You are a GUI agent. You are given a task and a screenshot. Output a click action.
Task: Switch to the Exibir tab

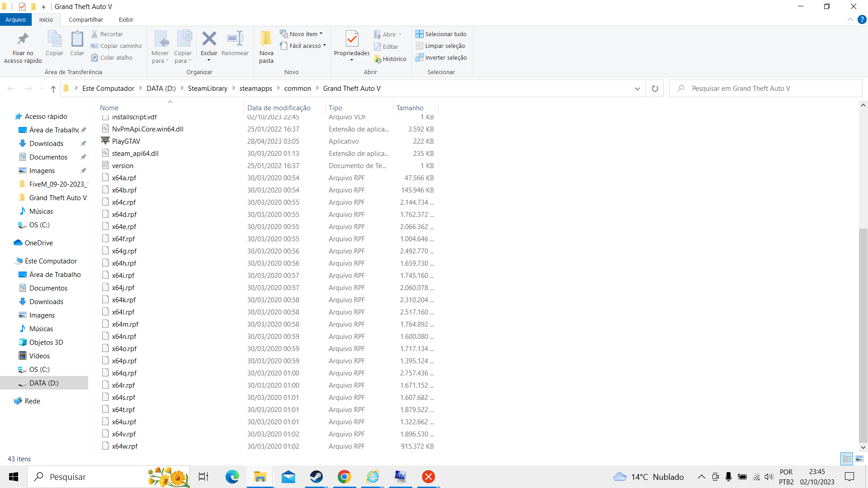pyautogui.click(x=126, y=19)
